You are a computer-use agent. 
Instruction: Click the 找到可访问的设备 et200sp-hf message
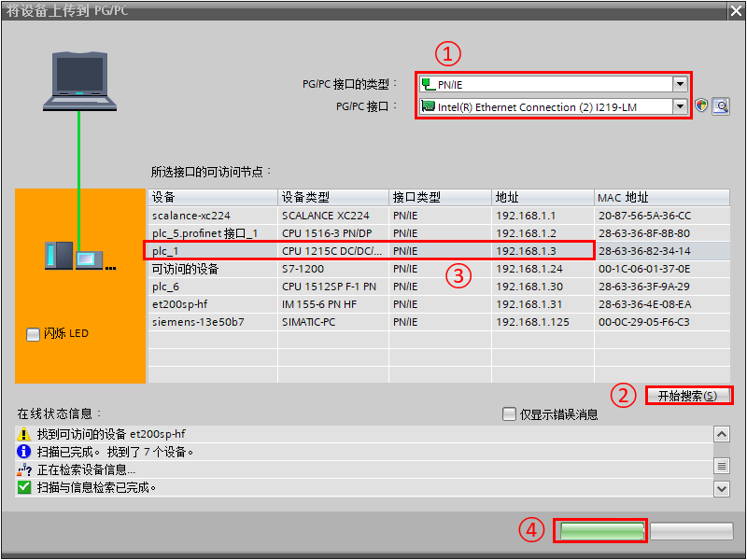click(111, 434)
